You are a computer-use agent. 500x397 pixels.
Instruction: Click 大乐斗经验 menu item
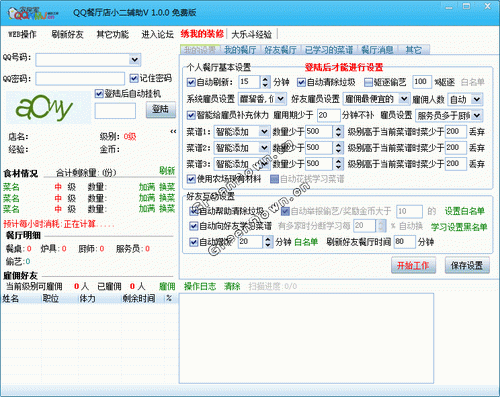(x=252, y=34)
